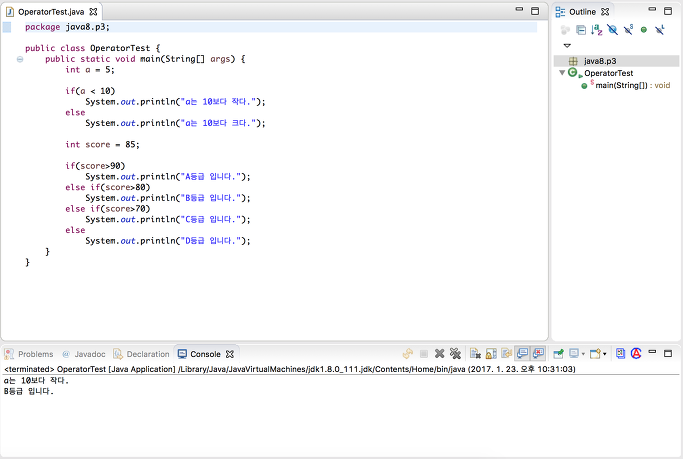Click the red circled A icon in console toolbar
Screen dimensions: 683x459
(x=636, y=354)
